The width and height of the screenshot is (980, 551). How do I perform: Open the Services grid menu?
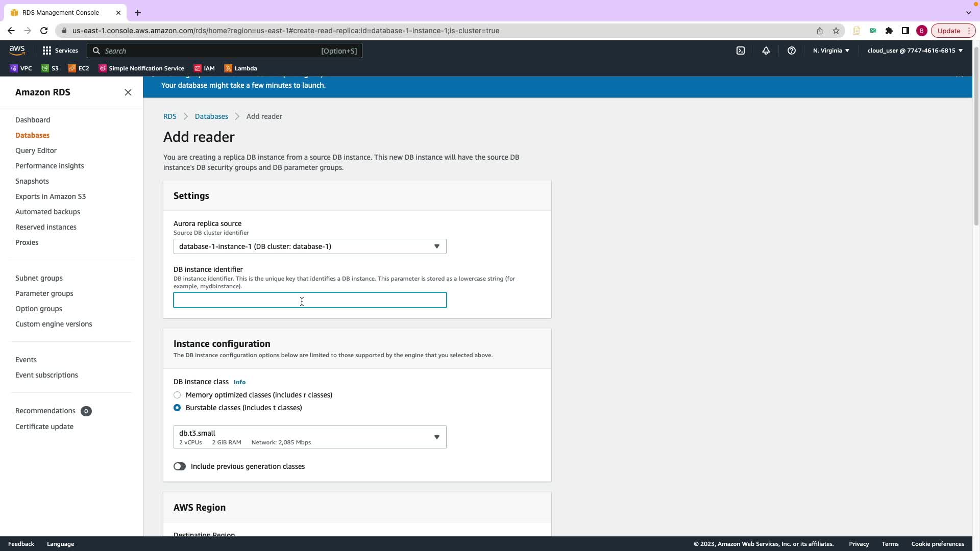(60, 51)
